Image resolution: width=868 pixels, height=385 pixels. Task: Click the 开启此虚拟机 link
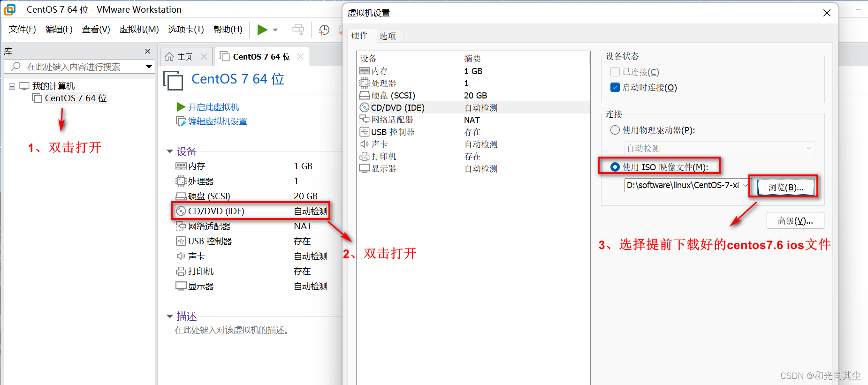213,107
